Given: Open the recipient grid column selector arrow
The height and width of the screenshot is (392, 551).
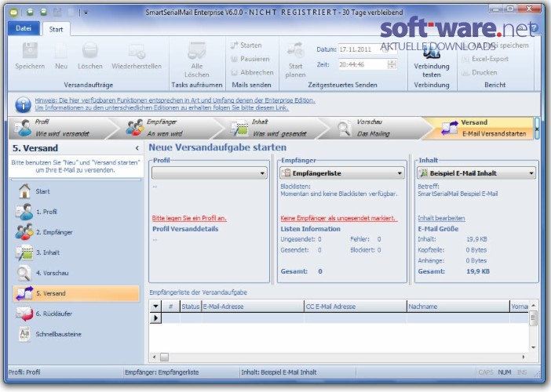Looking at the screenshot, I should tap(155, 306).
